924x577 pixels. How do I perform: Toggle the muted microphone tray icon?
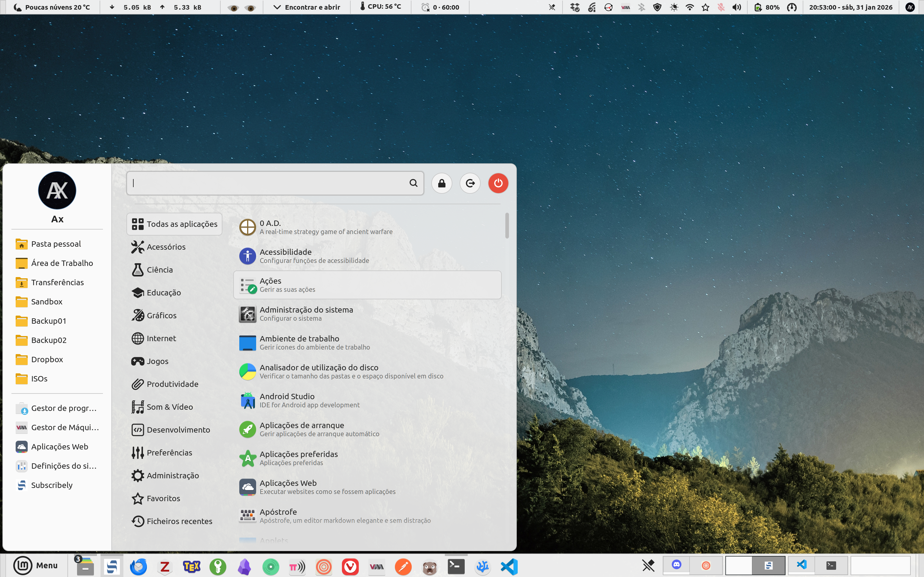tap(721, 7)
